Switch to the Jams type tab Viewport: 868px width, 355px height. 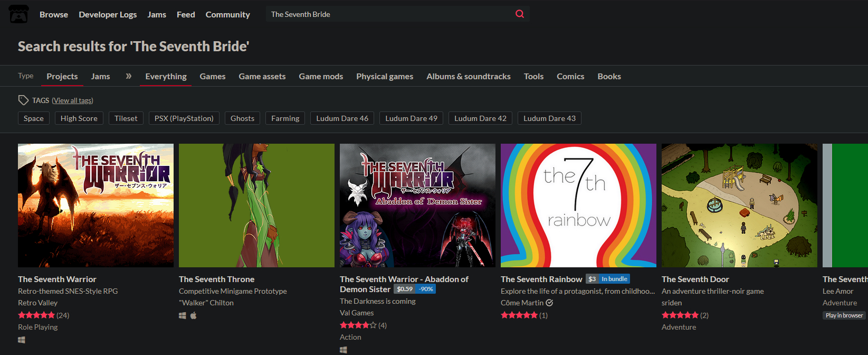tap(100, 76)
